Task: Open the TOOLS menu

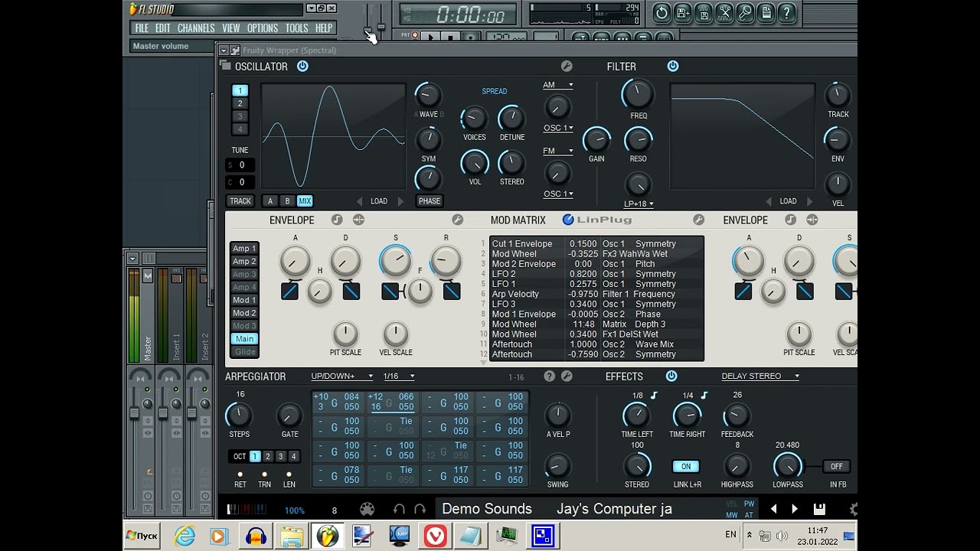Action: pos(296,28)
